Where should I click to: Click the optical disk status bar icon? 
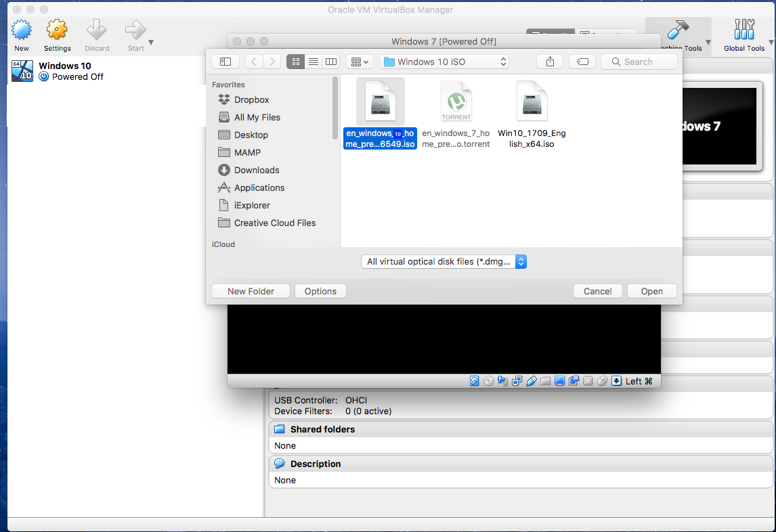[488, 380]
